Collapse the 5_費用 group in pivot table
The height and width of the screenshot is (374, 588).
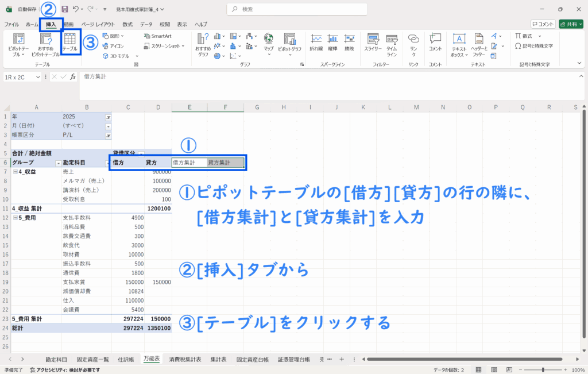15,218
